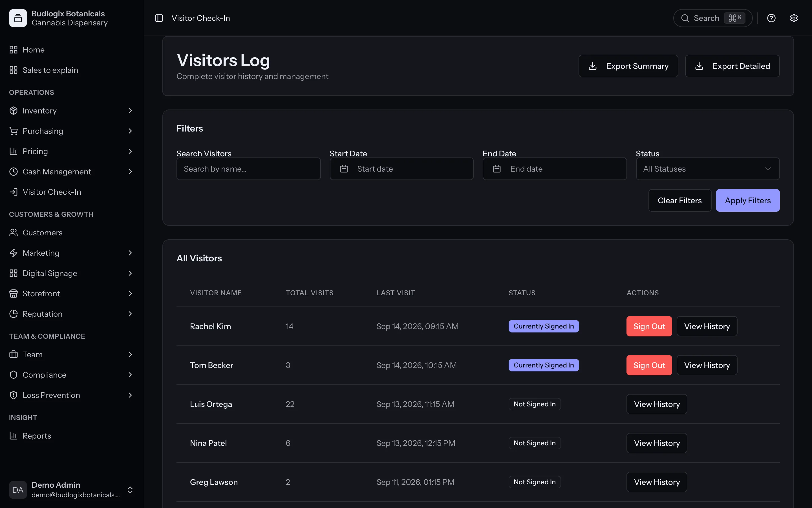Expand the Reputation submenu chevron
The width and height of the screenshot is (812, 508).
tap(130, 314)
